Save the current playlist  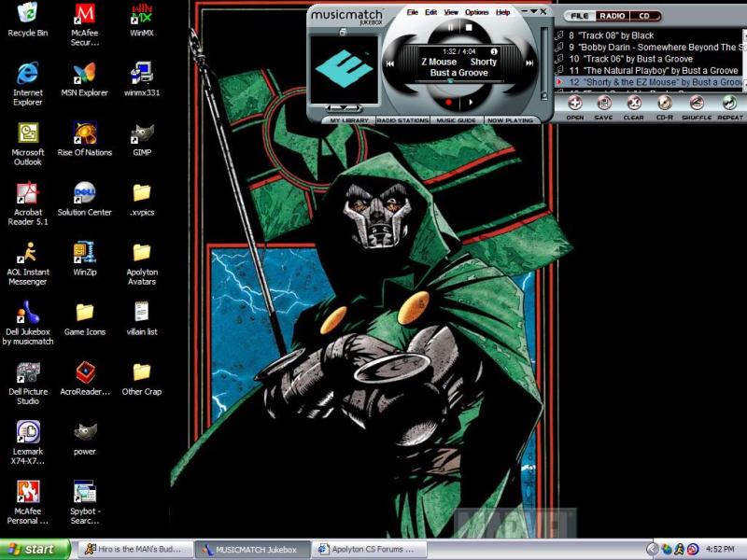(x=603, y=104)
